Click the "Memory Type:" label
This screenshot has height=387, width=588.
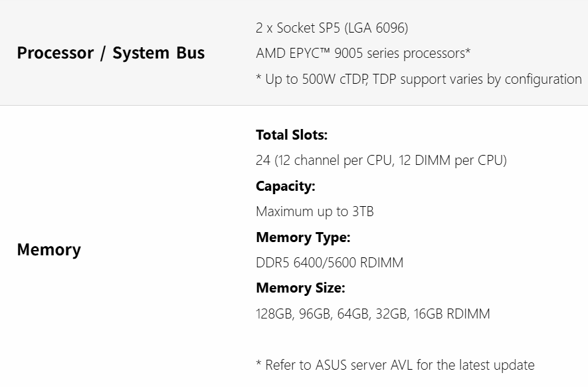click(x=302, y=237)
